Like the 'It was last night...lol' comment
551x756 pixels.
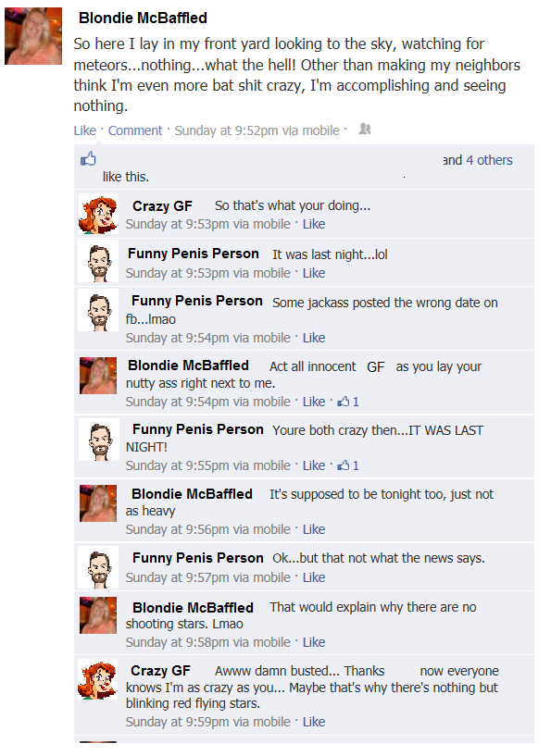314,273
